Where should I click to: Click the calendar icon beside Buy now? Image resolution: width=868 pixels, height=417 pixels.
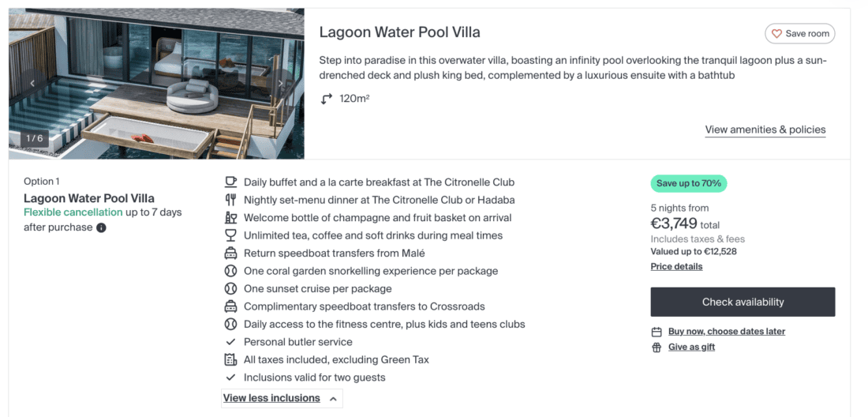(657, 332)
